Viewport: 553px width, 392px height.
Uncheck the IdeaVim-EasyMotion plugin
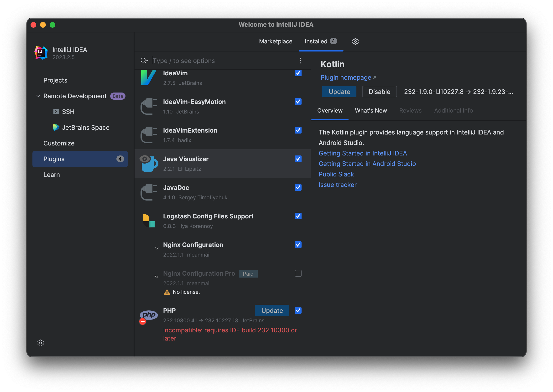tap(298, 102)
